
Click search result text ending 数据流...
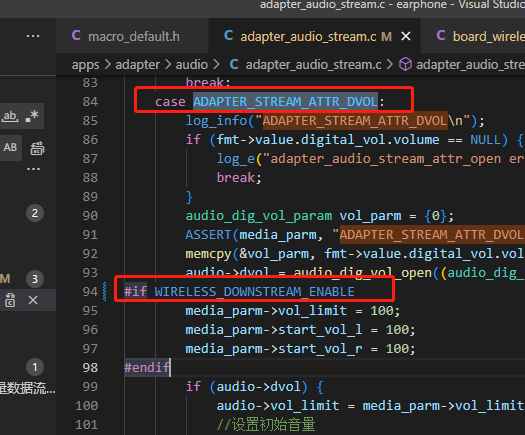tap(27, 388)
